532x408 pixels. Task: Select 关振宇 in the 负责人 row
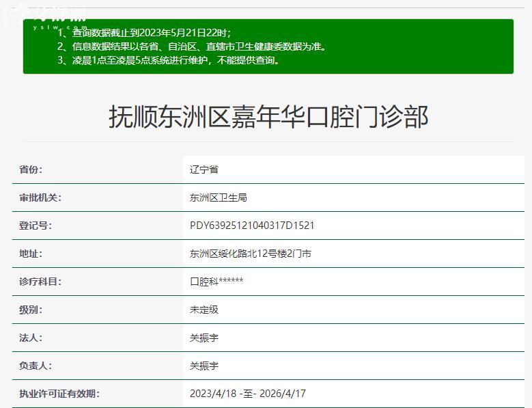coord(204,366)
